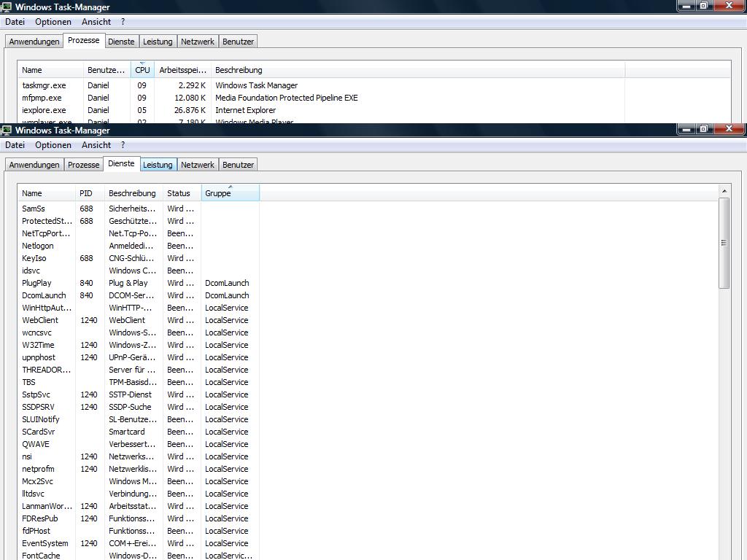Sort processes by the Benutze... column header
Image resolution: width=747 pixels, height=560 pixels.
pyautogui.click(x=107, y=69)
